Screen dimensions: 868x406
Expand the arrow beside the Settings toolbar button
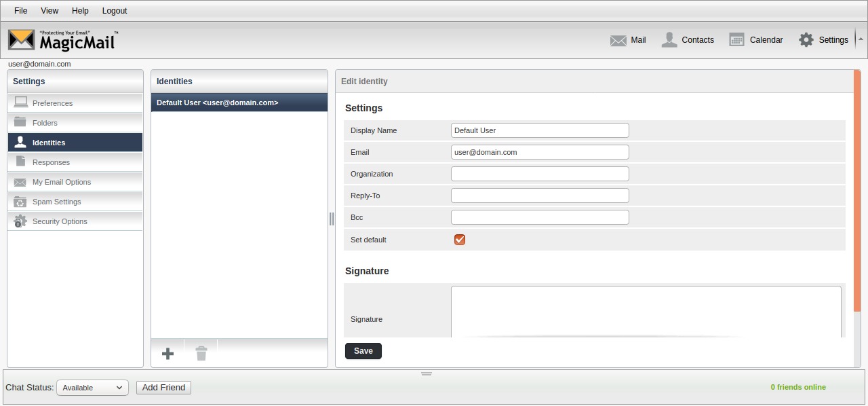(861, 39)
